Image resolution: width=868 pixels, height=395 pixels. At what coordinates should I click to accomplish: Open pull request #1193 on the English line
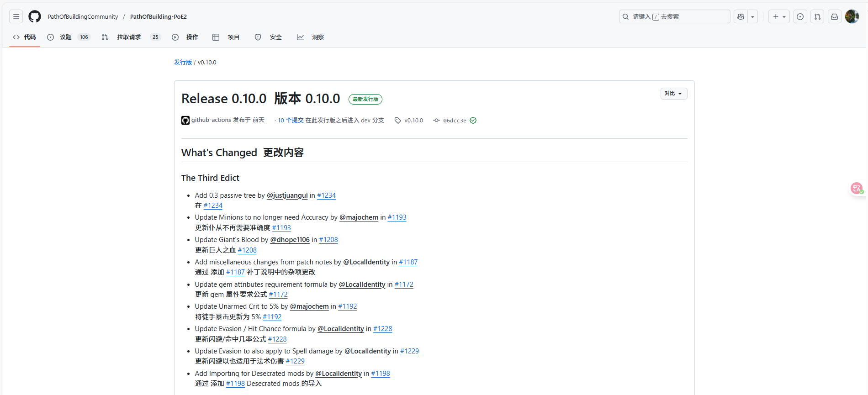coord(397,217)
